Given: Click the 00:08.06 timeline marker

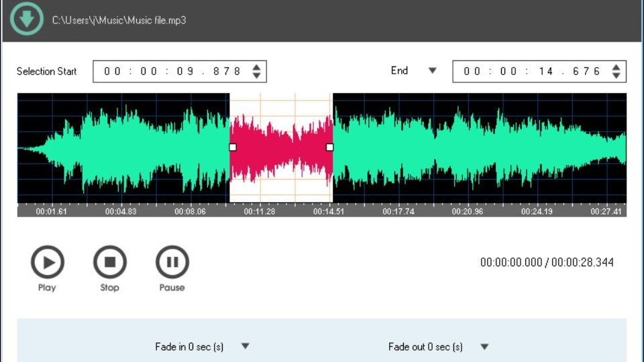Looking at the screenshot, I should (190, 212).
